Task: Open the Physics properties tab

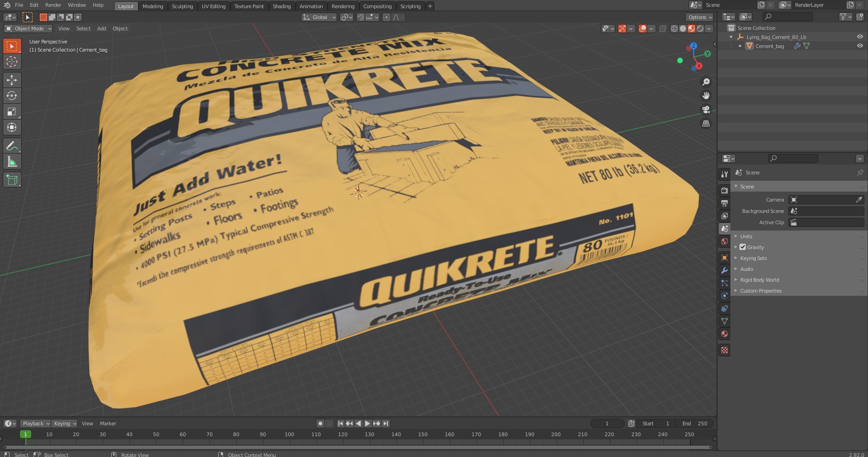Action: click(725, 296)
